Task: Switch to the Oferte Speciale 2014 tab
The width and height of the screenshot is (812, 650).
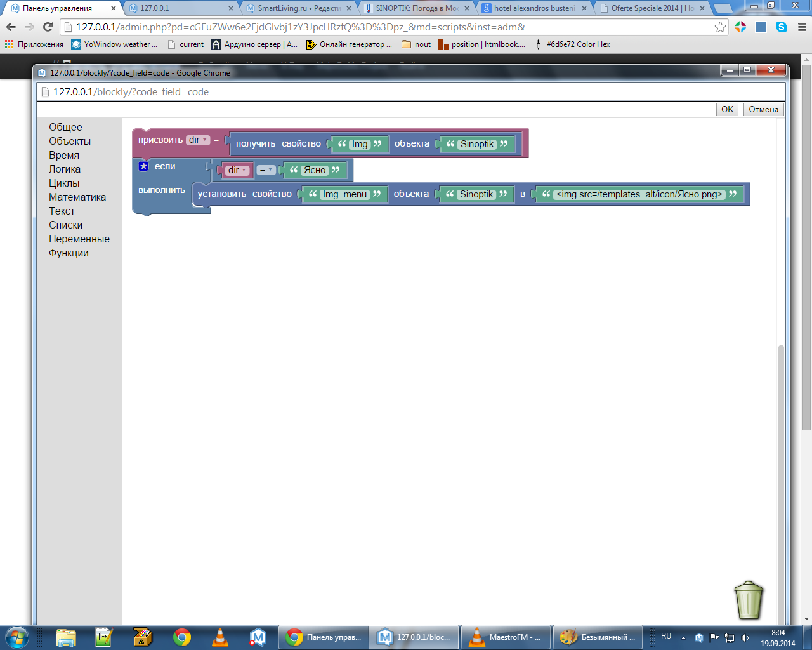Action: point(653,8)
